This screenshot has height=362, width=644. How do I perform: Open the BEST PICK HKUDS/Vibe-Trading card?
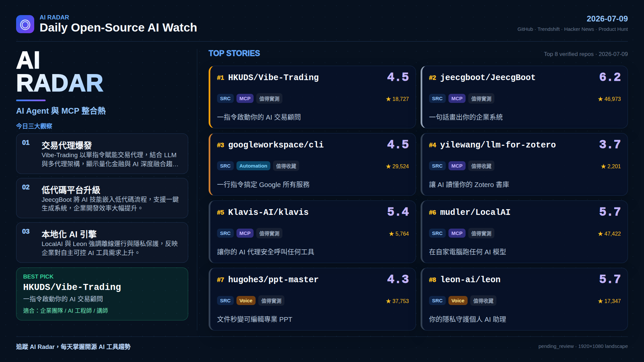click(x=102, y=294)
